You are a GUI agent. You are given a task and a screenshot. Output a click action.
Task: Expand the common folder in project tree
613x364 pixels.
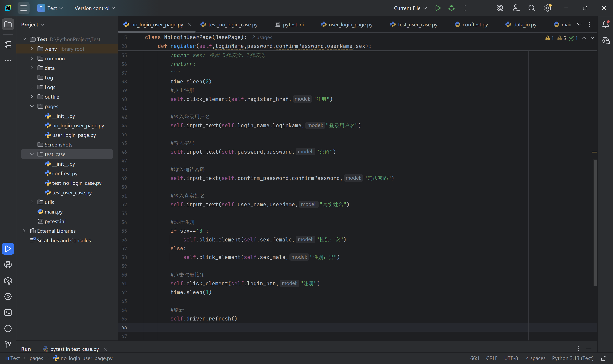(x=32, y=58)
